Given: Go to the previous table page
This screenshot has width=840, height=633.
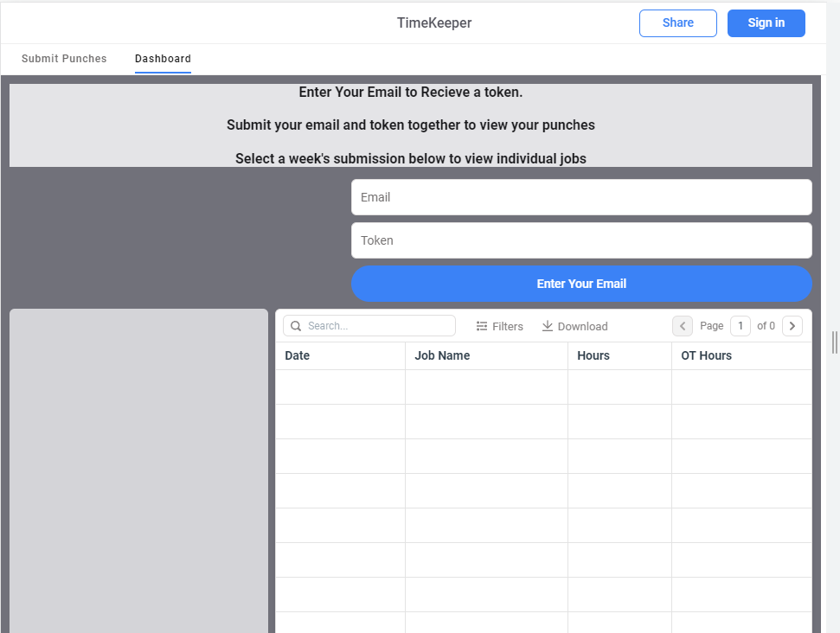Looking at the screenshot, I should (x=683, y=326).
